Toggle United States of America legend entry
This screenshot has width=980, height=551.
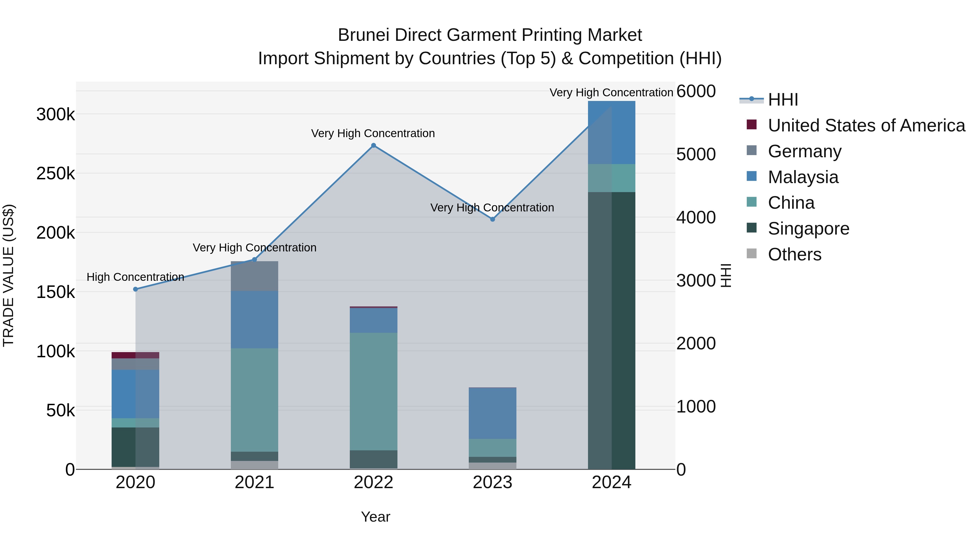pyautogui.click(x=852, y=125)
